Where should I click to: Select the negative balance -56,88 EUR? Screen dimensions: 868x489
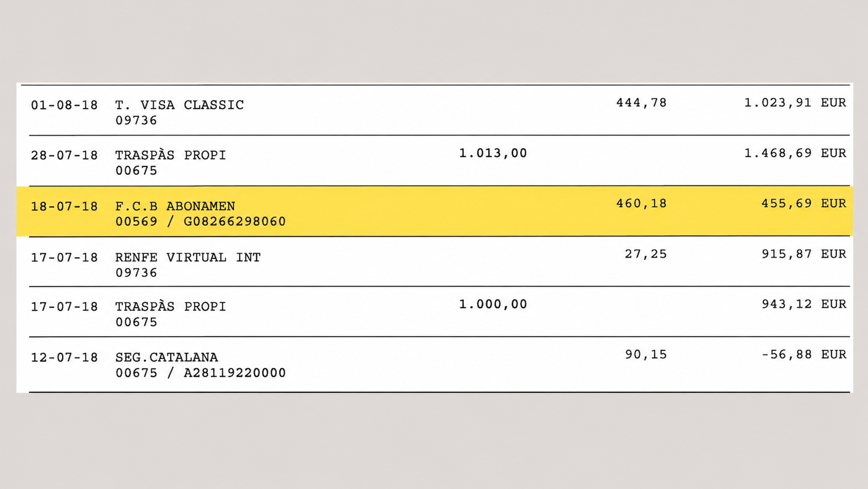pyautogui.click(x=804, y=354)
